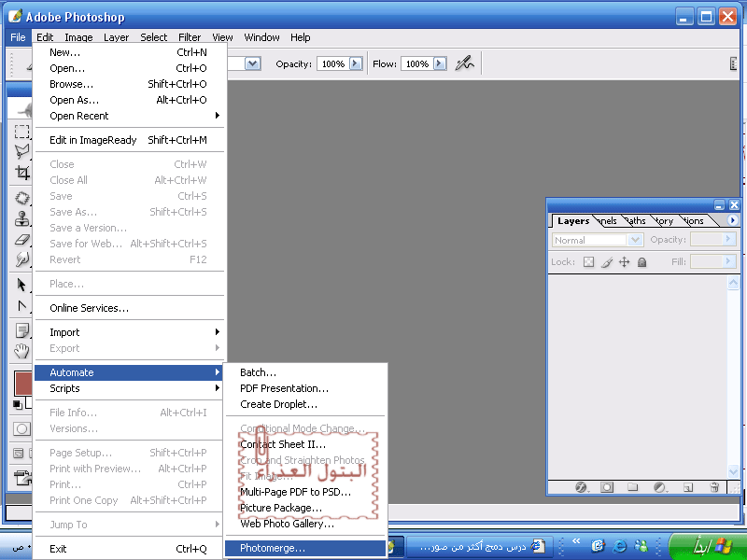Click Batch in the Automate submenu
Screen dimensions: 747x560
click(x=259, y=372)
